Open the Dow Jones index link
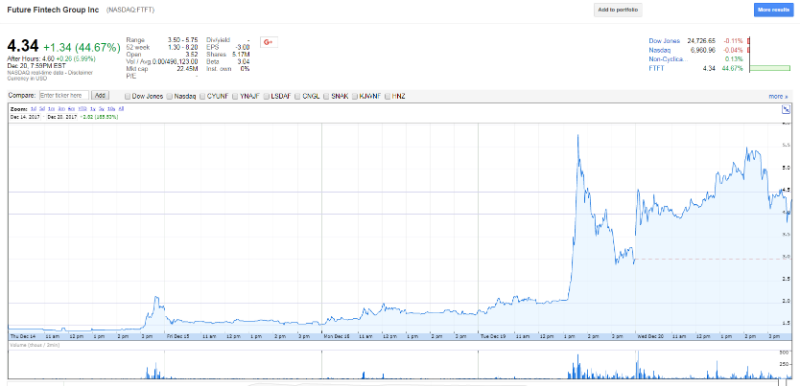 tap(664, 40)
